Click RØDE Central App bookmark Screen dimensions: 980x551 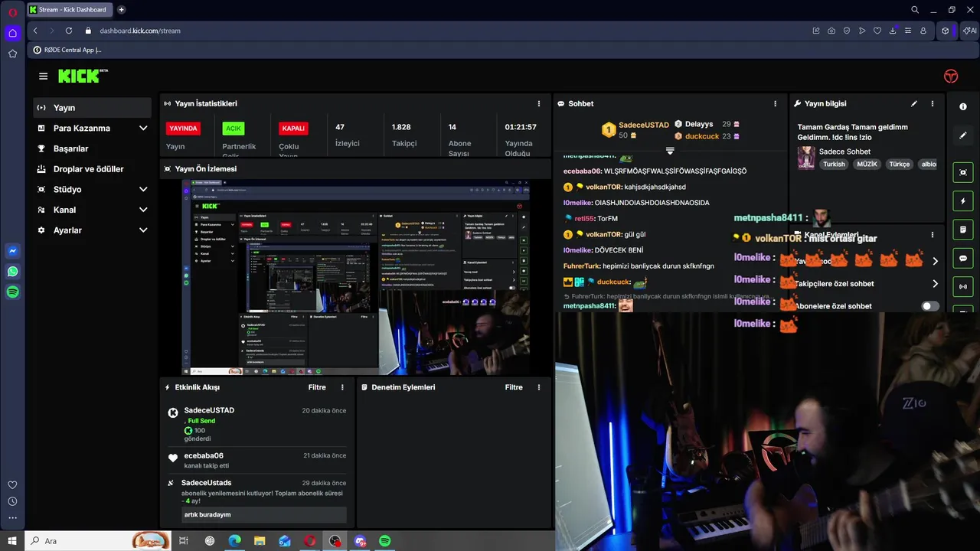point(67,50)
